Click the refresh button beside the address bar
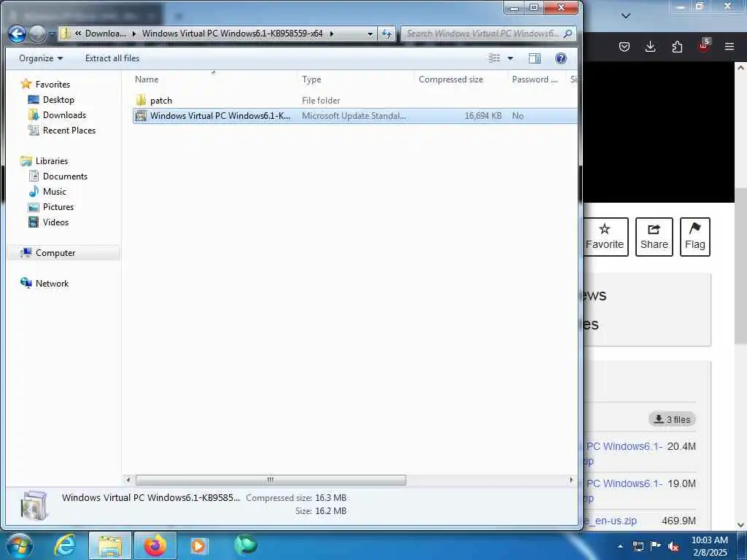The image size is (747, 560). coord(387,34)
